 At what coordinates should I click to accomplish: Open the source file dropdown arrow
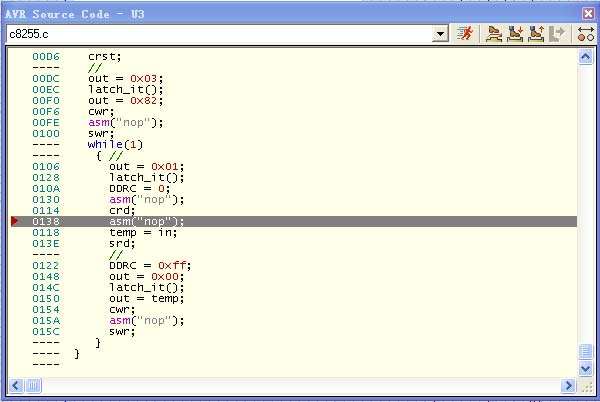[440, 34]
